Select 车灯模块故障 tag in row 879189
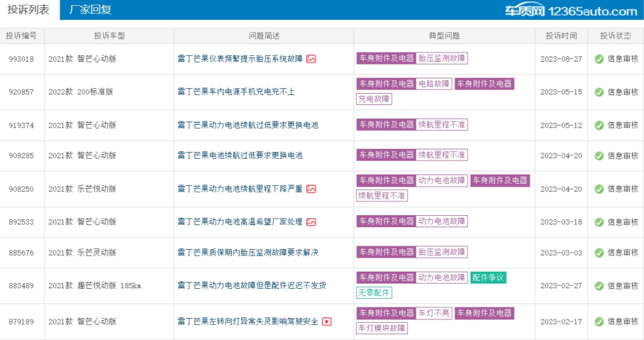 [381, 328]
